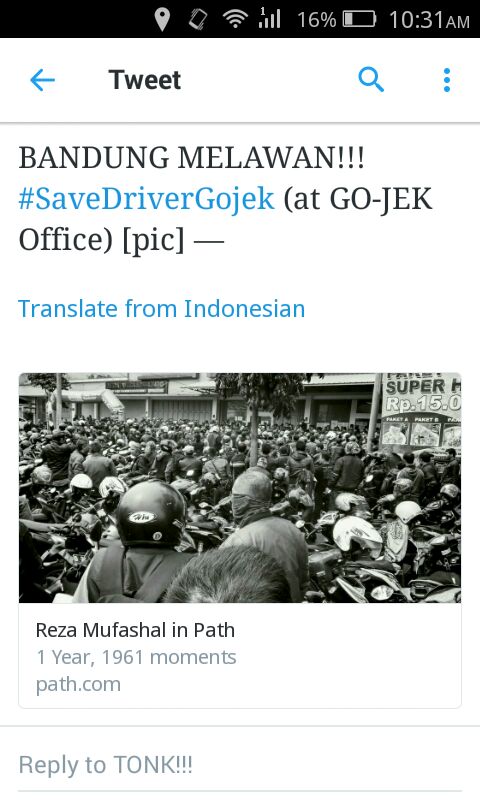This screenshot has width=480, height=800.
Task: Tap the back arrow icon
Action: pos(42,80)
